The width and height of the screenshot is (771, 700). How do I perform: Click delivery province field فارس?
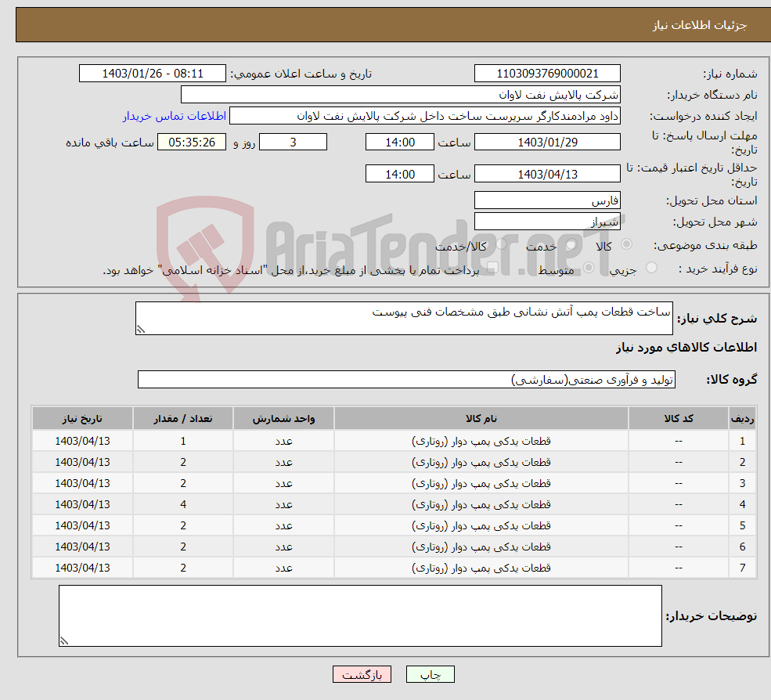[x=547, y=200]
